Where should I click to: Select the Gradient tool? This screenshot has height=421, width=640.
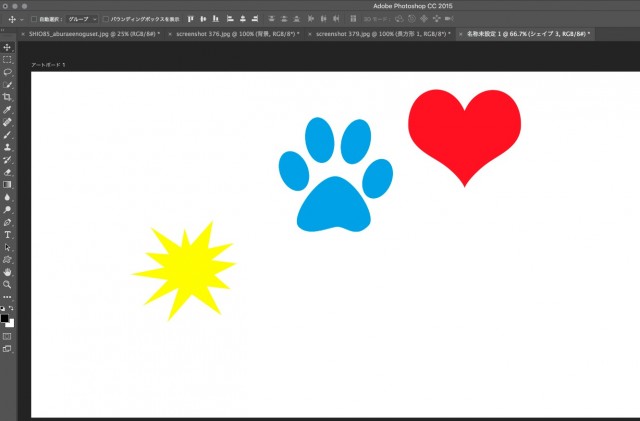point(7,184)
